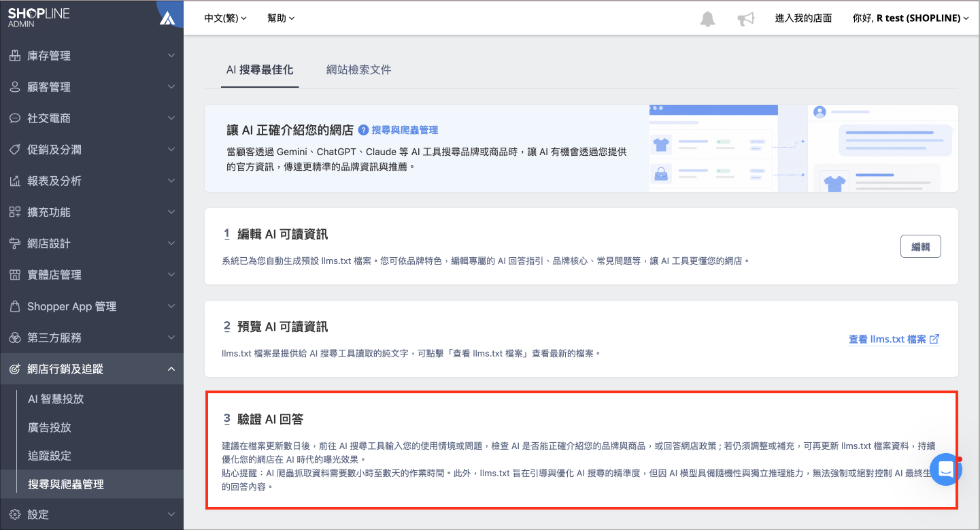Click the 報表及分析 chart icon

pyautogui.click(x=15, y=181)
